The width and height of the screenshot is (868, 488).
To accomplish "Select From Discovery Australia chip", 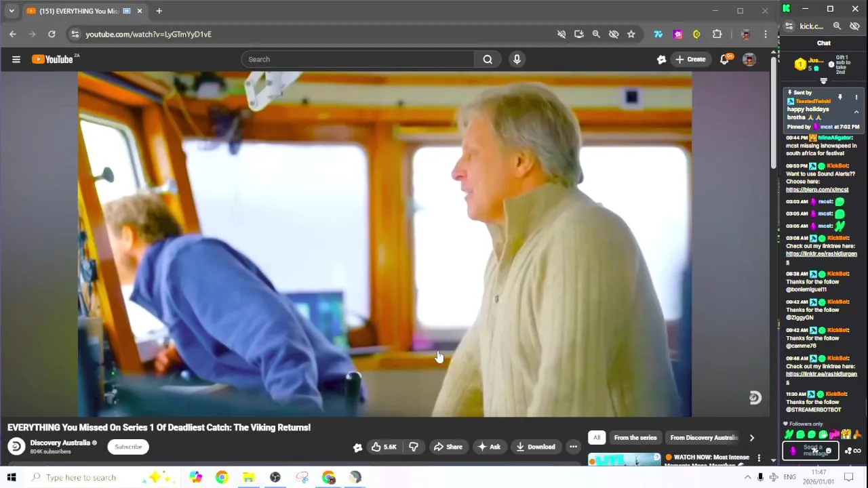I will pos(703,438).
